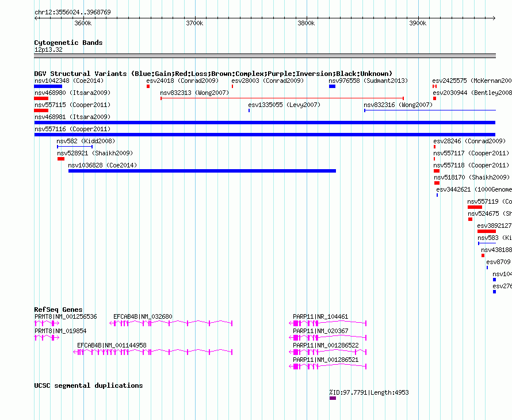Select the gray cytogenetic band bar
This screenshot has height=420, width=512.
click(265, 56)
